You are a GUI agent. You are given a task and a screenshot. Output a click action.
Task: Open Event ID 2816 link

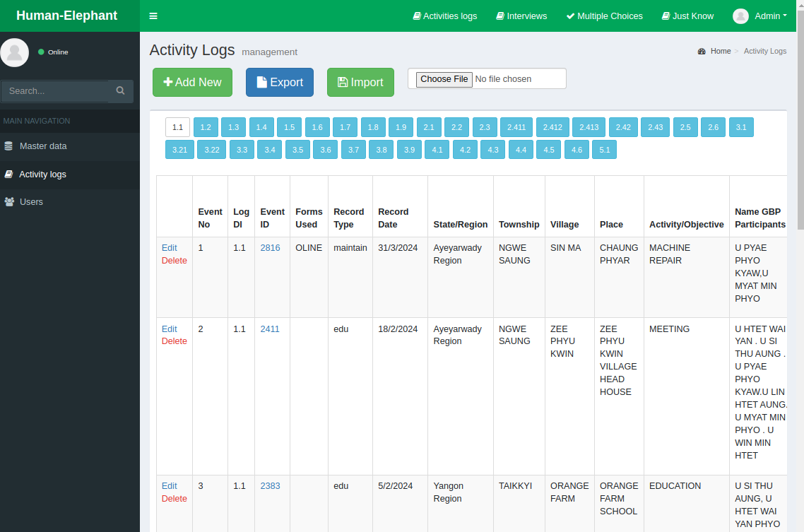270,248
